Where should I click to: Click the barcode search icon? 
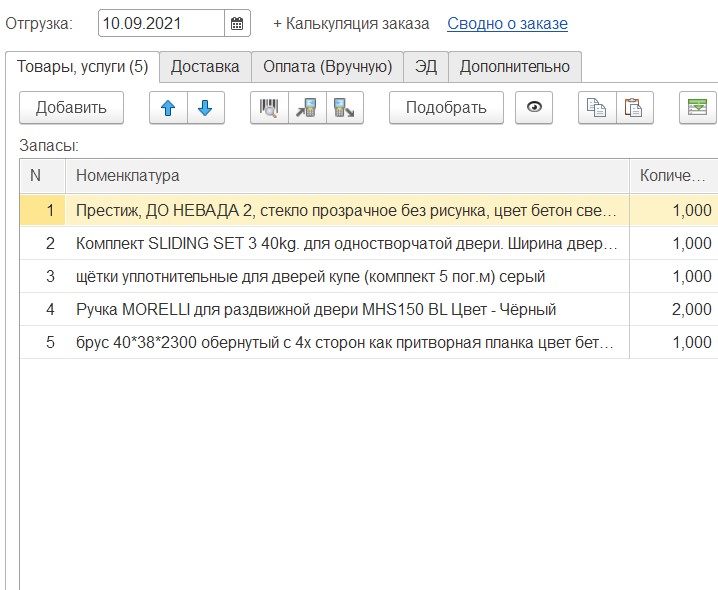[x=269, y=108]
